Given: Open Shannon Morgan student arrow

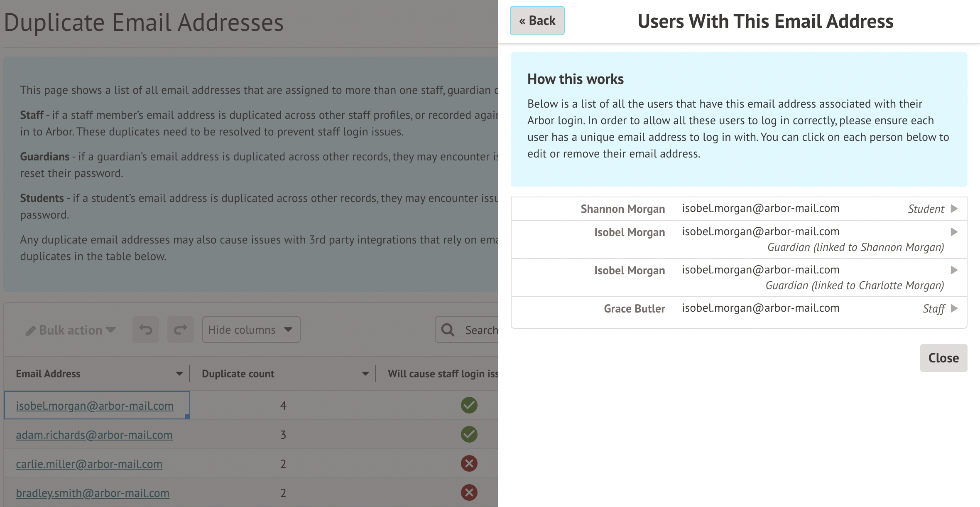Looking at the screenshot, I should 954,209.
